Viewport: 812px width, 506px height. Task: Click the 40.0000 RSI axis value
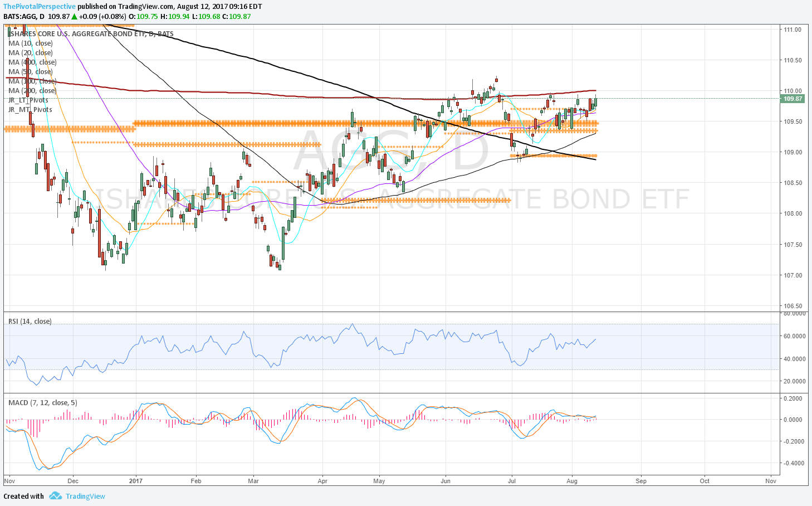794,359
